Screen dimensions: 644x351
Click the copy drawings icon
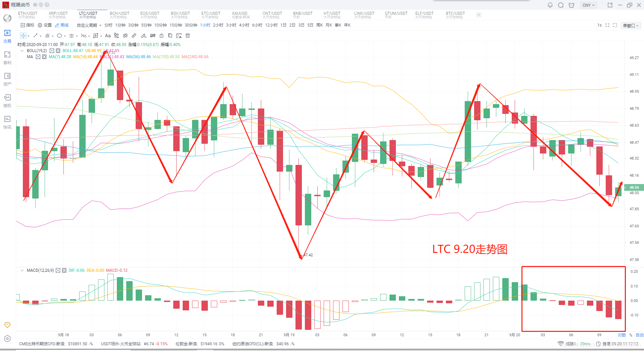[170, 36]
